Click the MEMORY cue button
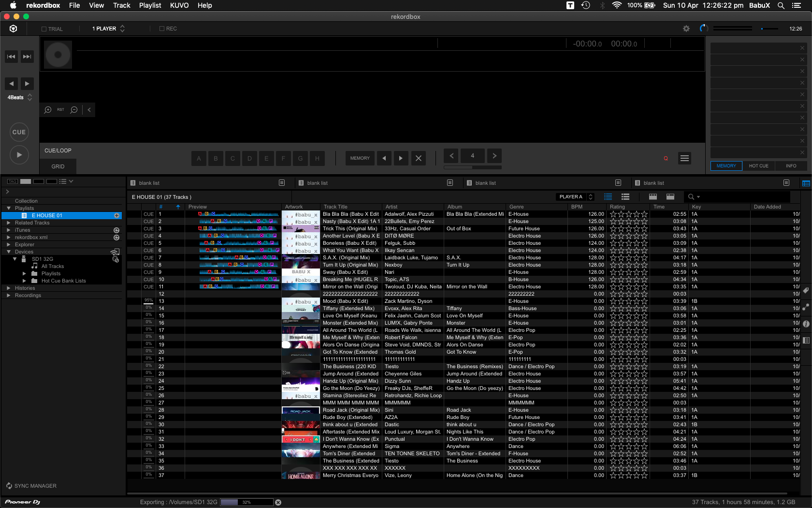Viewport: 812px width, 508px height. 360,158
